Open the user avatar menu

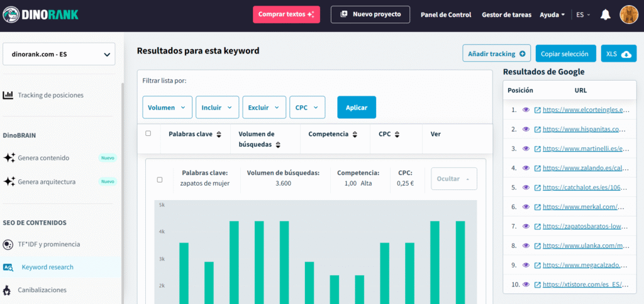[x=629, y=14]
